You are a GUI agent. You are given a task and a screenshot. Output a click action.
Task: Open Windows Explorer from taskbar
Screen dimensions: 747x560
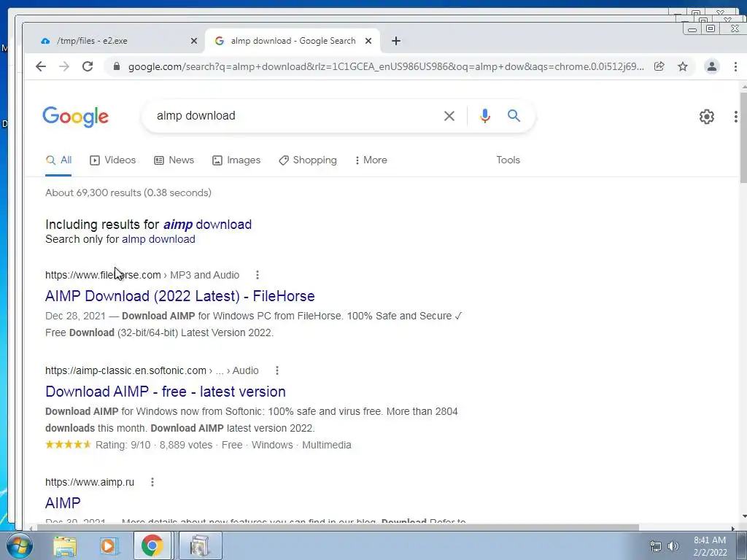[x=64, y=546]
